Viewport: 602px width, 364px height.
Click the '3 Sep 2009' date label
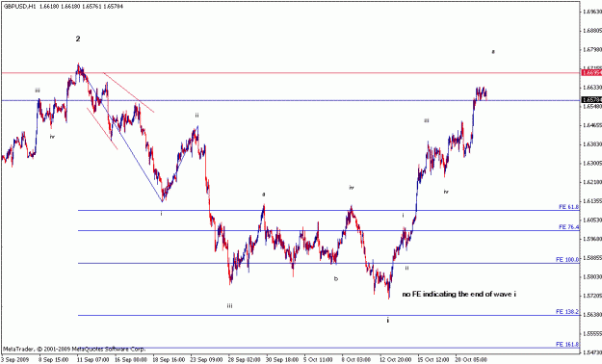click(x=14, y=360)
